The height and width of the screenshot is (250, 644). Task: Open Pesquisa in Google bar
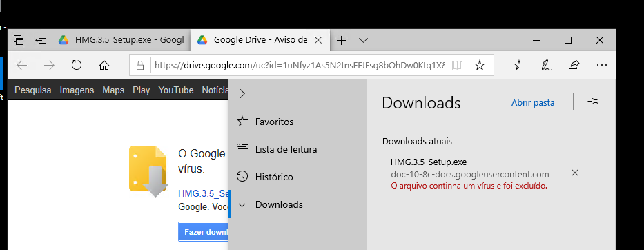coord(33,90)
